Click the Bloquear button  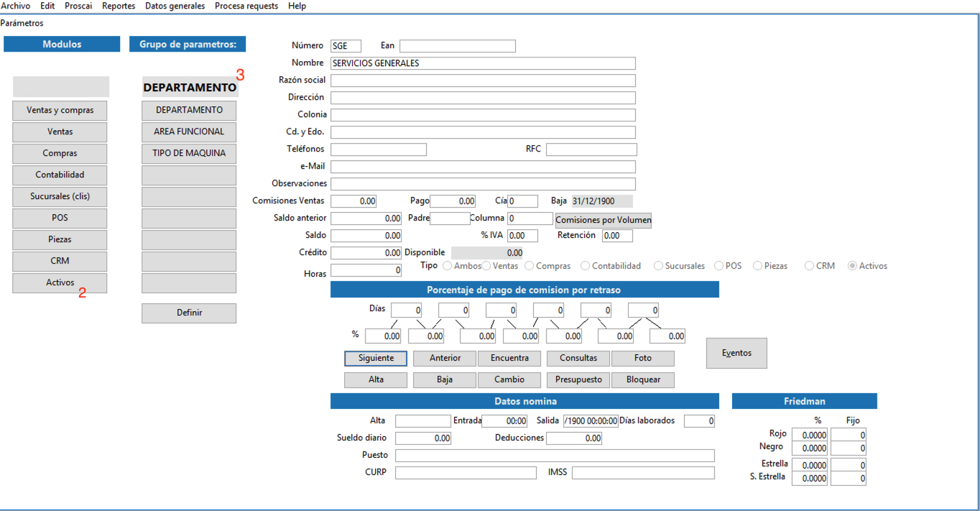(643, 379)
